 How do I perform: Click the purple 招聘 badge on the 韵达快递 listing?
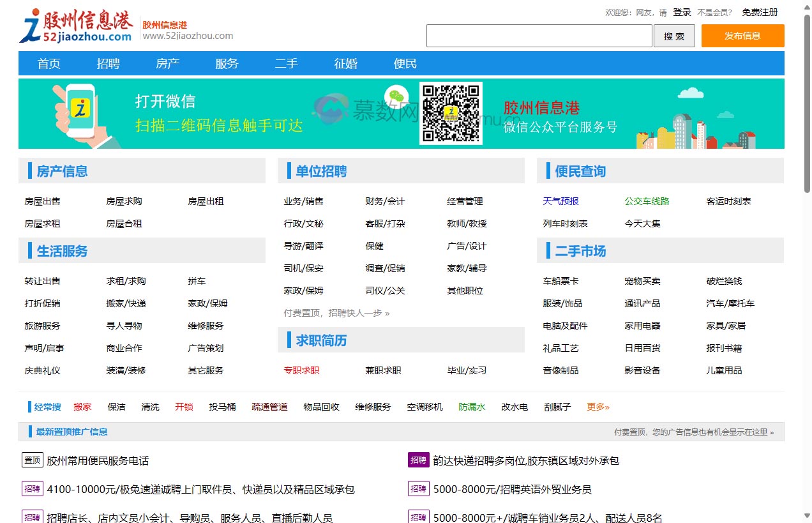pos(418,460)
